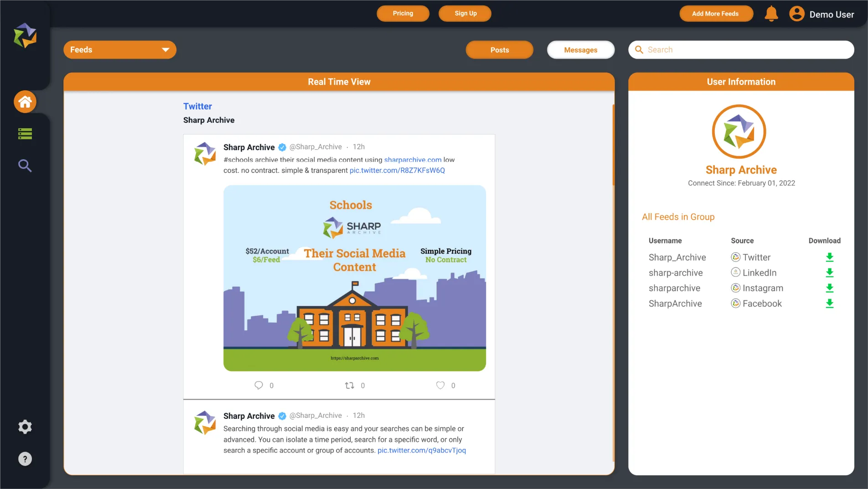Viewport: 868px width, 489px height.
Task: Click the Sharp Archive logo in sidebar
Action: (25, 36)
